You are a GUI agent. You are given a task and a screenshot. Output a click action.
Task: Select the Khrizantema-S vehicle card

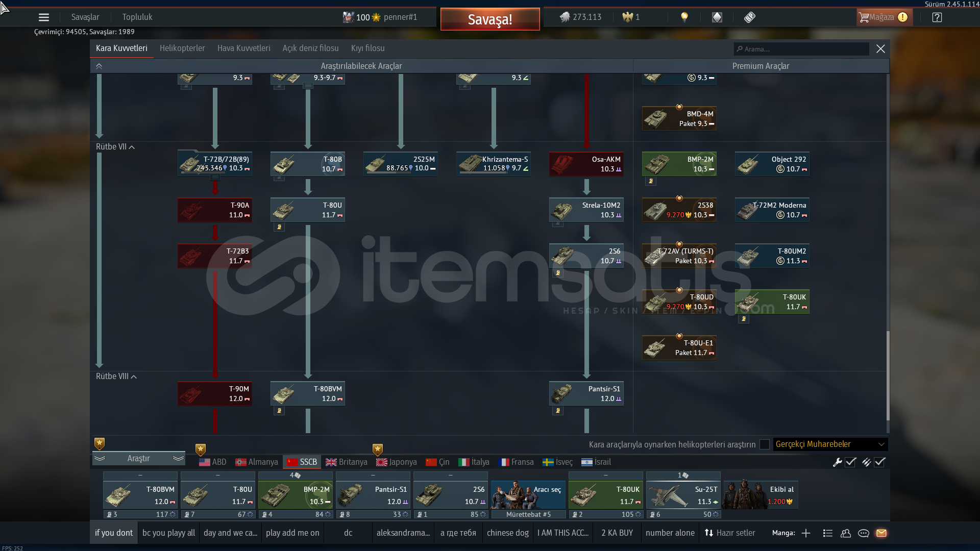pyautogui.click(x=494, y=164)
